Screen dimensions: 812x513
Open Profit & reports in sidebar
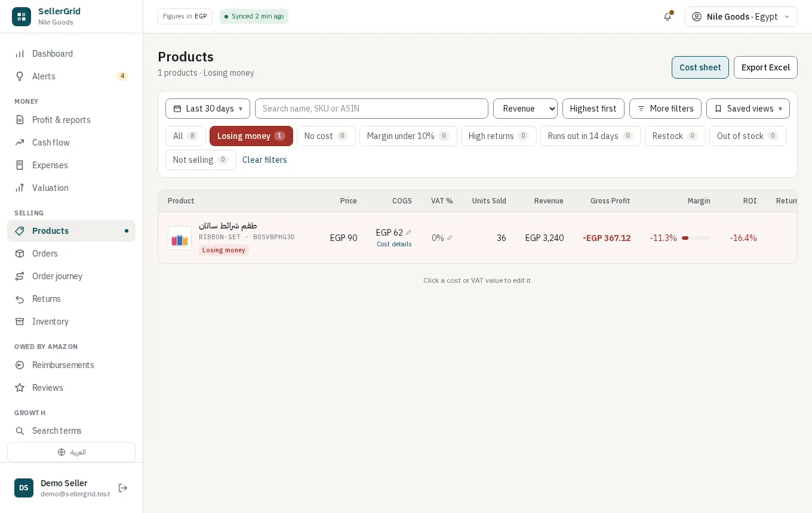72,120
